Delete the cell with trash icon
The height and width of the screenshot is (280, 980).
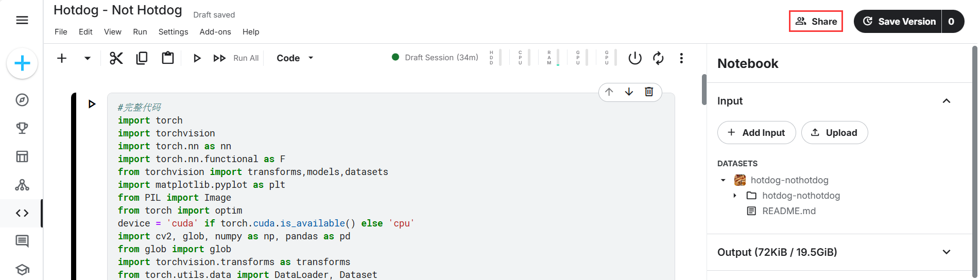pos(649,92)
